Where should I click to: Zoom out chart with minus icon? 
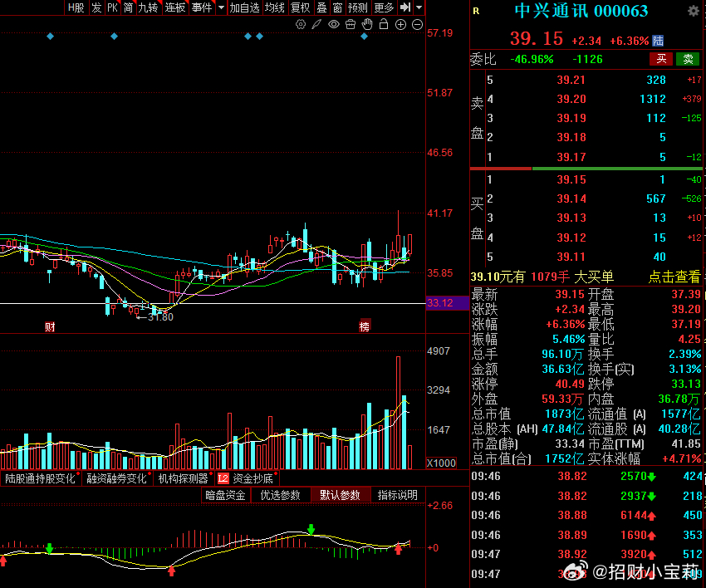pos(418,25)
